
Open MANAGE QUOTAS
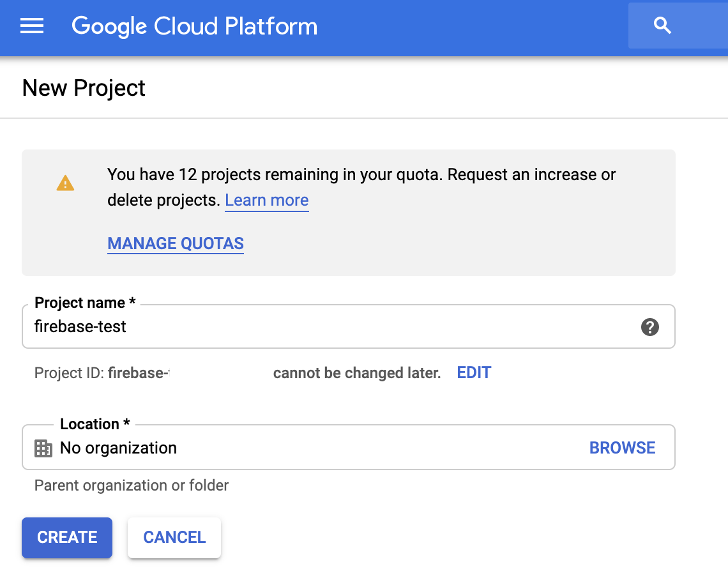pos(176,243)
